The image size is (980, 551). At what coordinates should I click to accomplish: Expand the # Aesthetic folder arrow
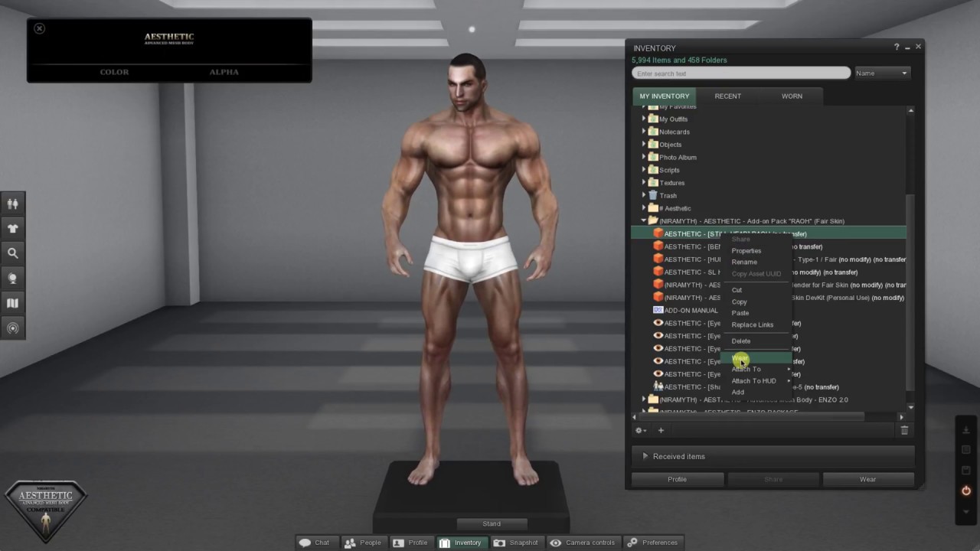[x=644, y=208]
